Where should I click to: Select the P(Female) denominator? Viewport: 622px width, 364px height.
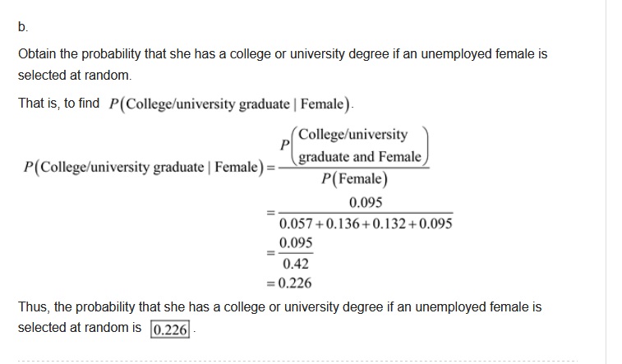coord(359,181)
